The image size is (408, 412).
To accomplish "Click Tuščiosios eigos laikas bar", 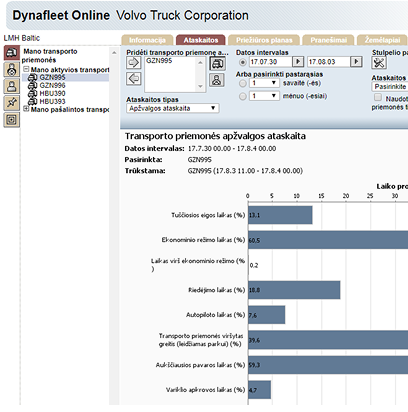I will click(x=280, y=215).
